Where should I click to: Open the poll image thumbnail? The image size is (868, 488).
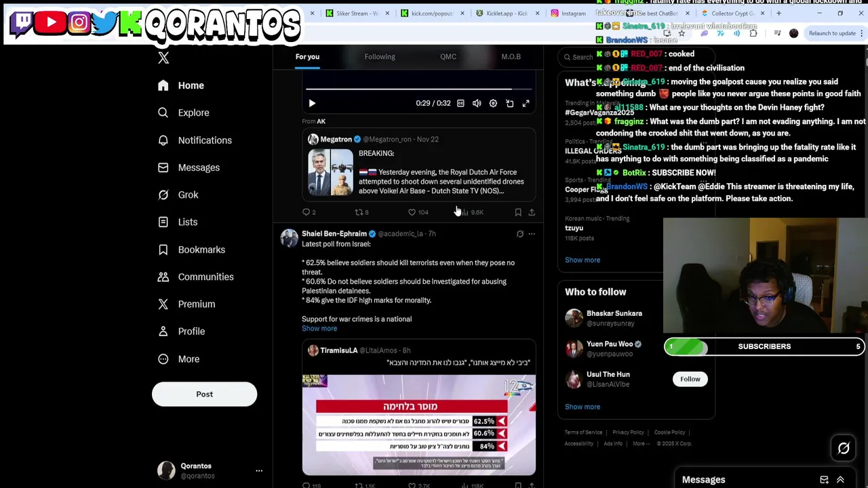point(418,425)
